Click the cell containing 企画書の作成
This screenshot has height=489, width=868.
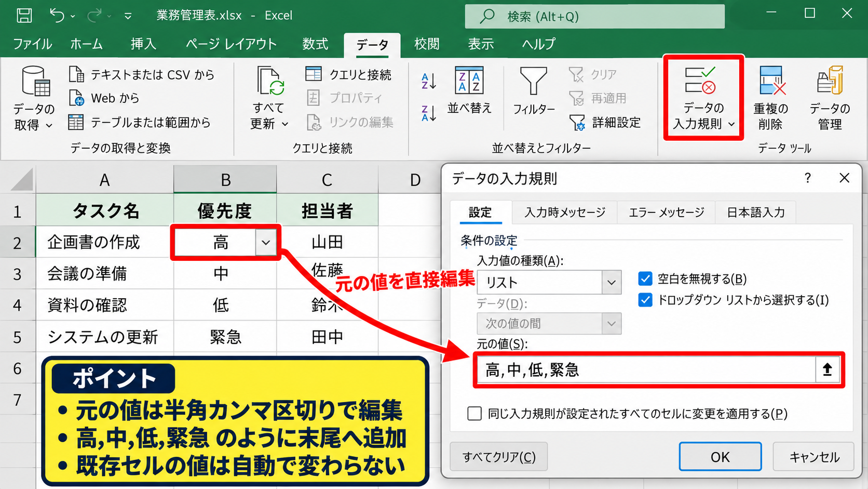(104, 242)
